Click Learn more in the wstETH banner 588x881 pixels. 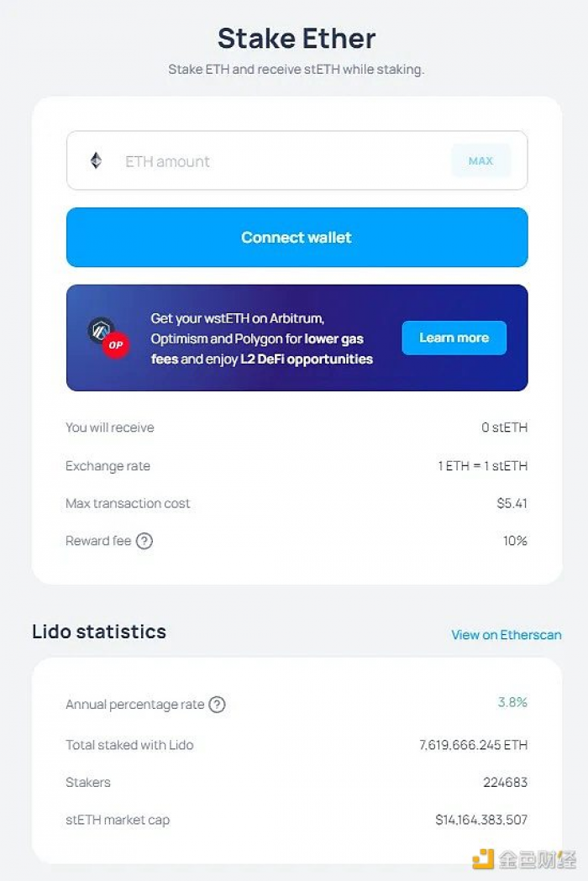click(x=454, y=338)
